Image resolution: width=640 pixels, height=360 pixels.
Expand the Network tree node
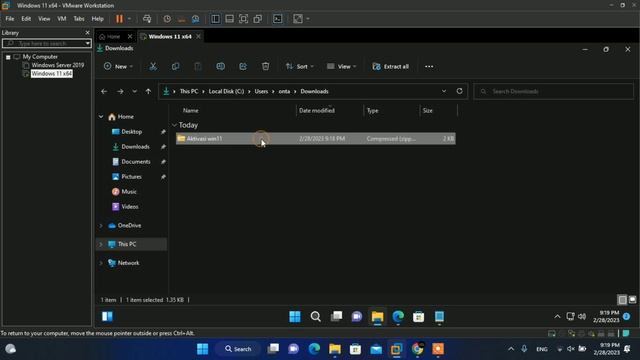[x=101, y=263]
